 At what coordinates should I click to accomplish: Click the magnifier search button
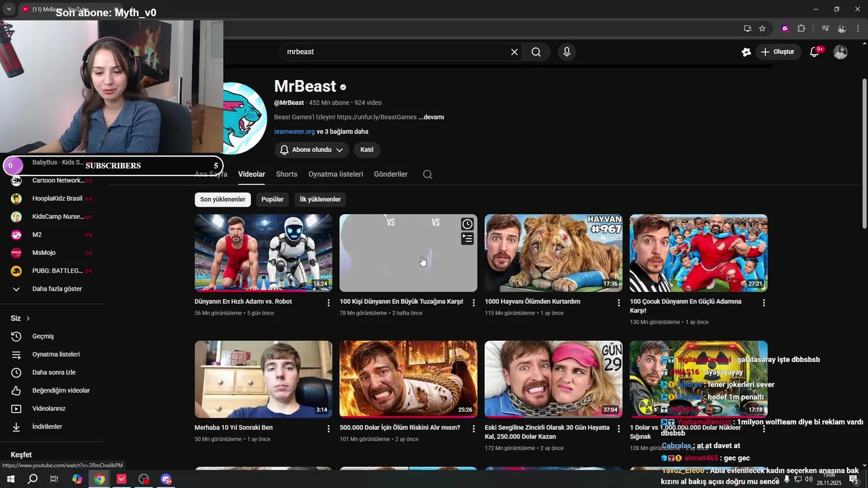click(536, 52)
